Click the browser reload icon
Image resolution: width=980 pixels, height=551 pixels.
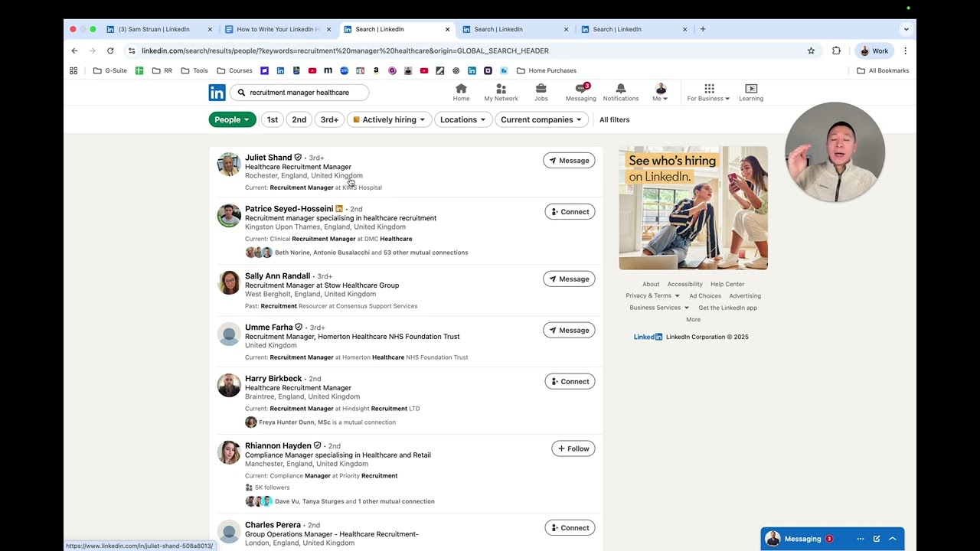[x=110, y=51]
